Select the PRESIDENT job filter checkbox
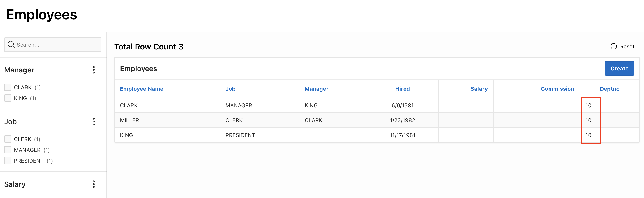 (x=8, y=161)
